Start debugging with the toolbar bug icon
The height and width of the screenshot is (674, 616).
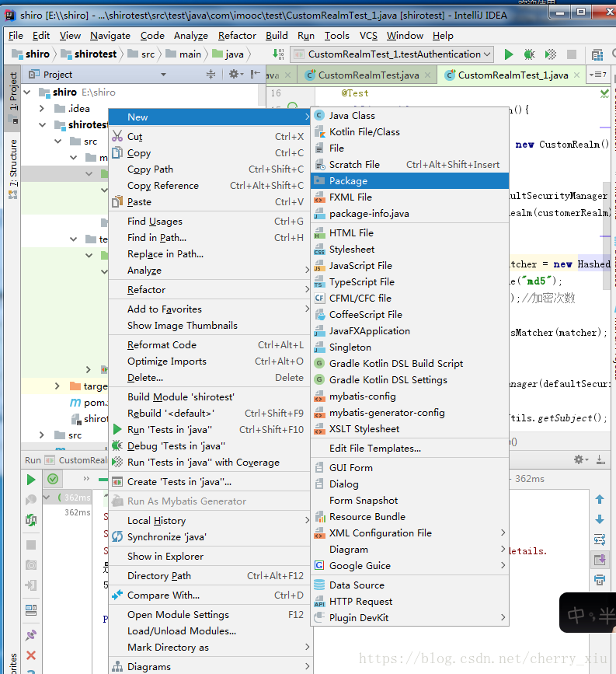tap(529, 54)
